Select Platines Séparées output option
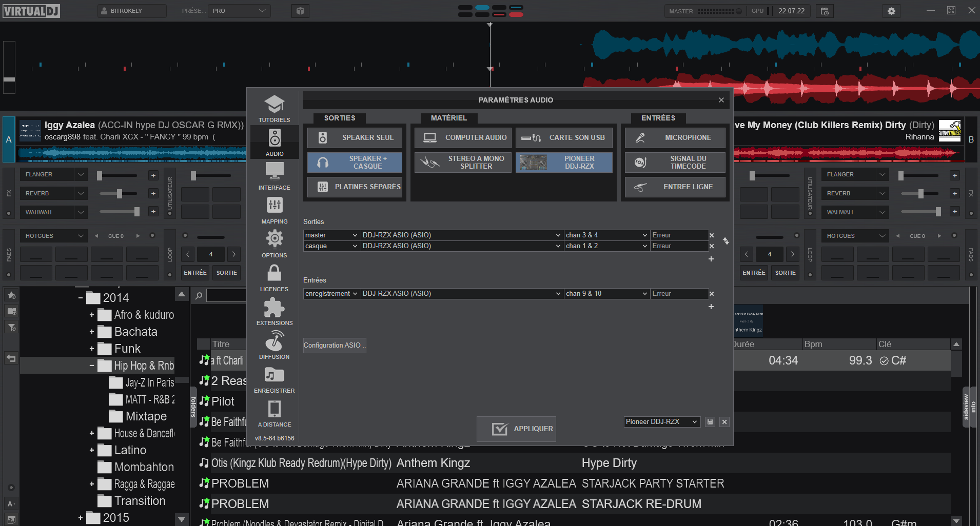The image size is (980, 526). [x=355, y=187]
